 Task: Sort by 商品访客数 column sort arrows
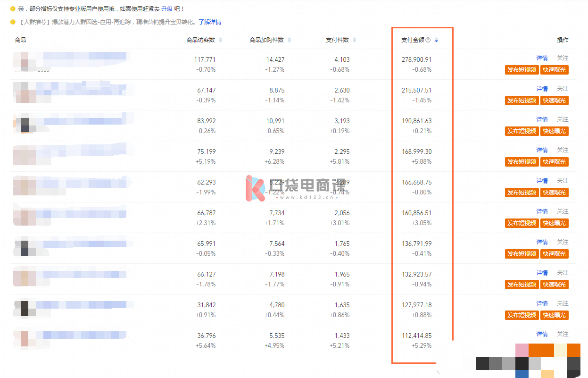tap(220, 40)
